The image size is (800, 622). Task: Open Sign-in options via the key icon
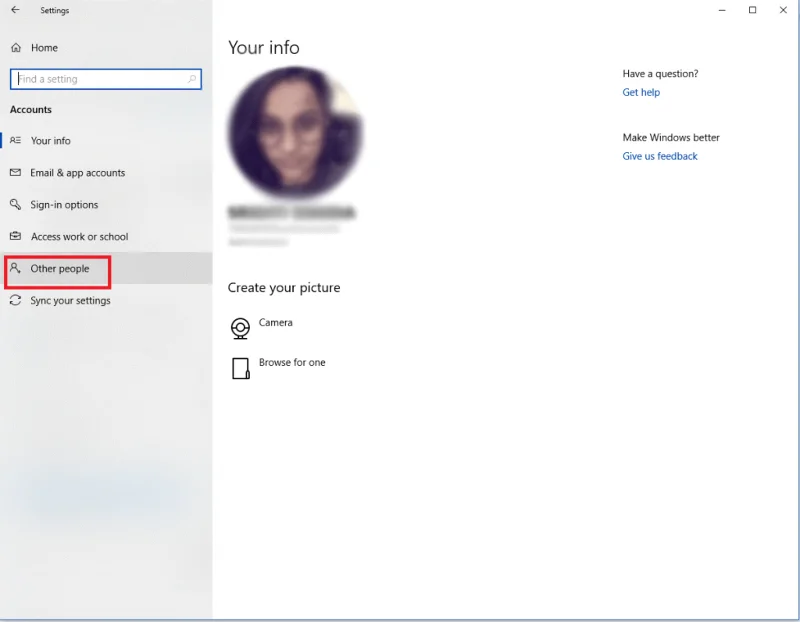point(16,205)
